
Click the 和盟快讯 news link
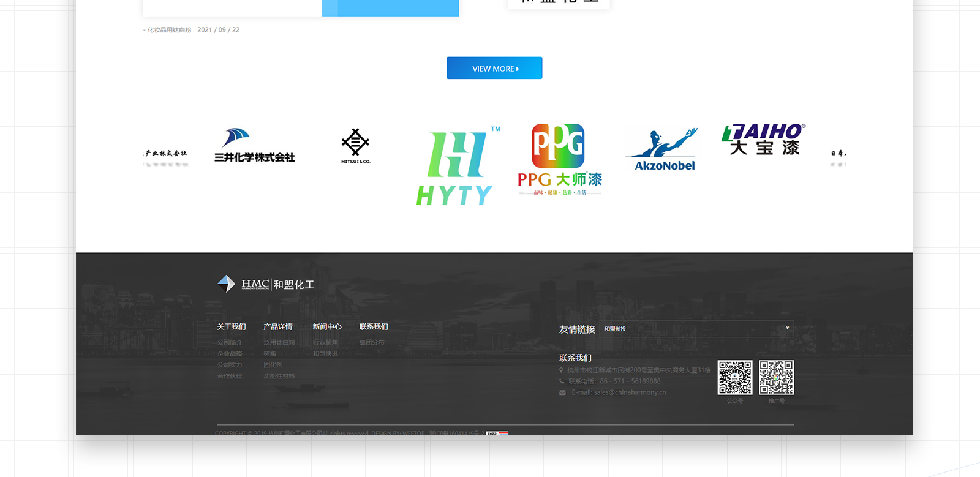[325, 353]
